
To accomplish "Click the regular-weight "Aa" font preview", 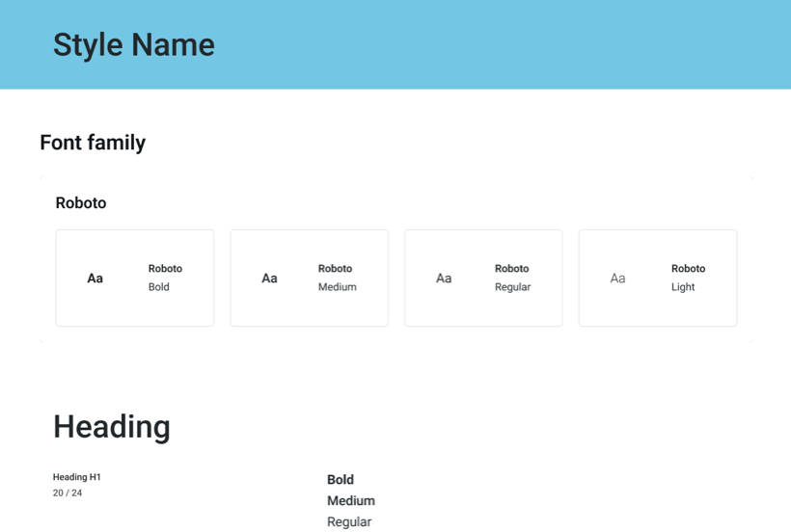I will [444, 279].
